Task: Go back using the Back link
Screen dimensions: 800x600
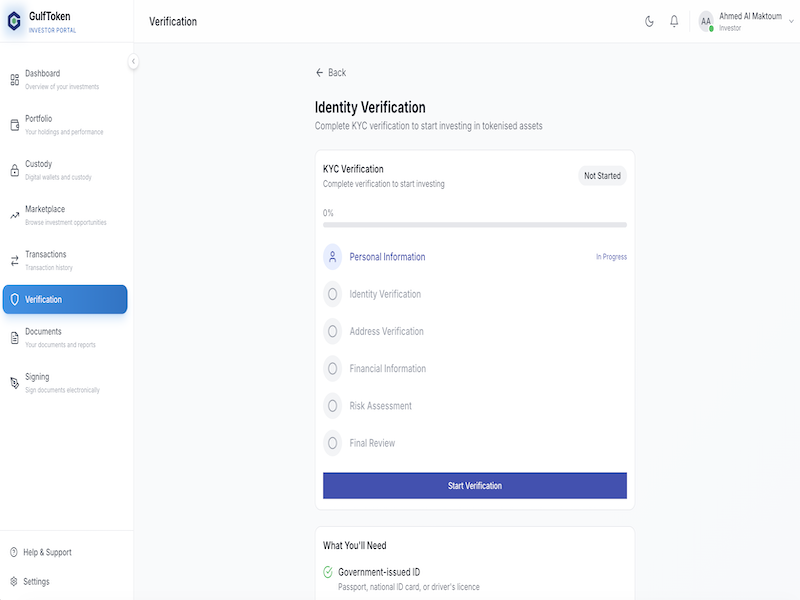Action: (331, 72)
